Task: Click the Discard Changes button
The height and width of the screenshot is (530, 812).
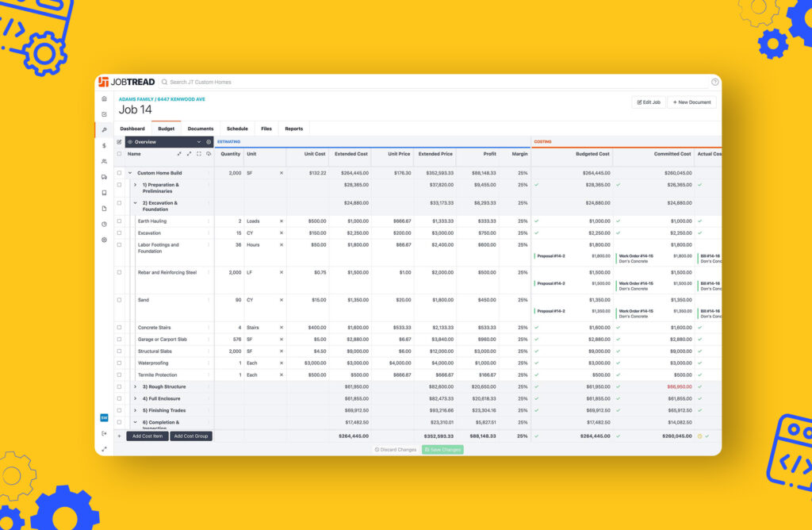Action: 396,450
